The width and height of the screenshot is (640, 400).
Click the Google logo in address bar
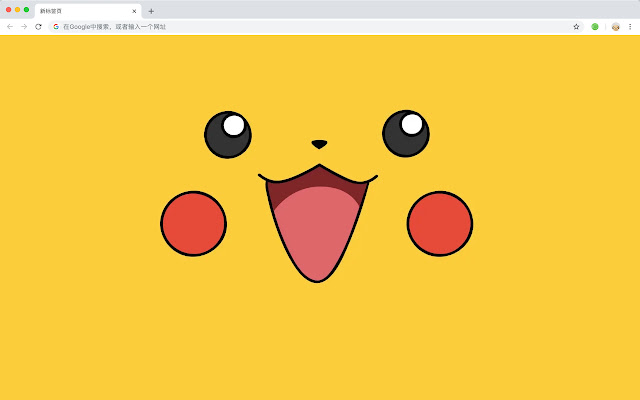(x=56, y=27)
